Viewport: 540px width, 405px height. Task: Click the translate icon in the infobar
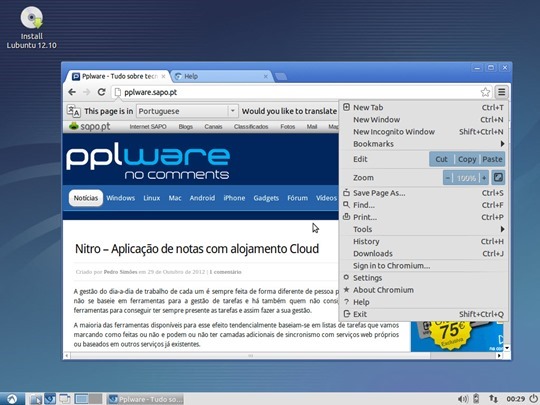point(73,111)
